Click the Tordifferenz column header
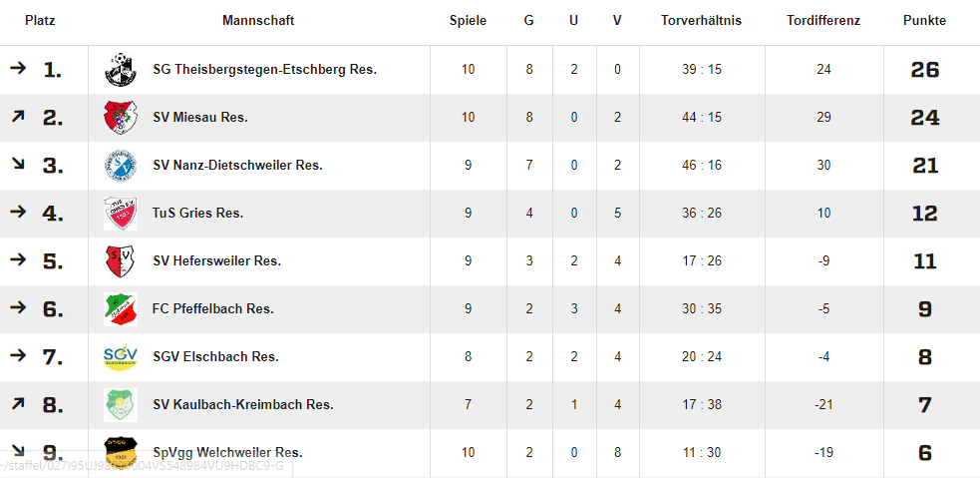Image resolution: width=980 pixels, height=478 pixels. [822, 21]
